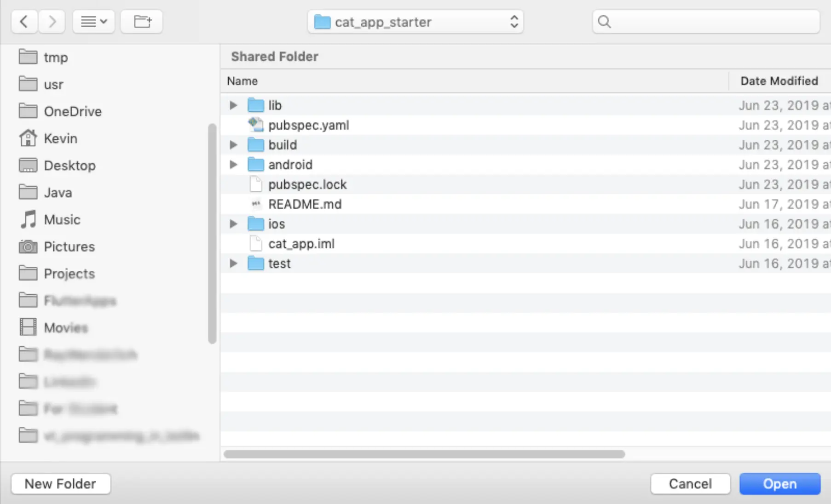Select the README.md file name
The image size is (831, 504).
(305, 204)
